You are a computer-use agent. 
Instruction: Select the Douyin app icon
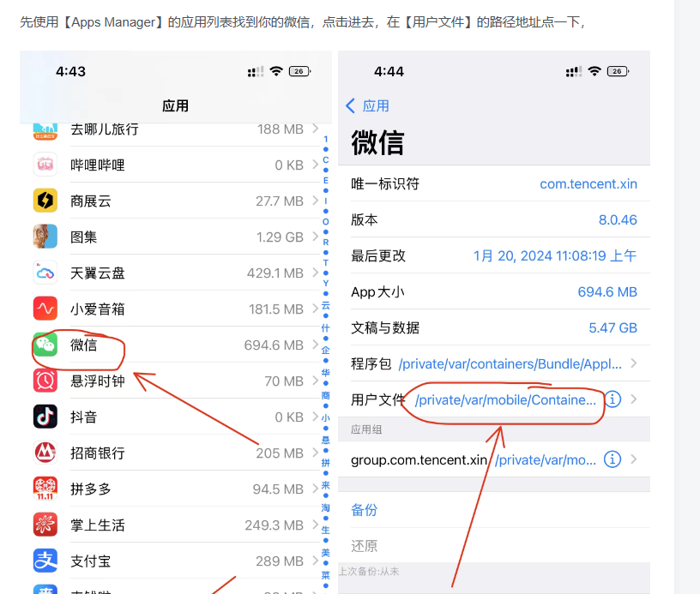(45, 417)
